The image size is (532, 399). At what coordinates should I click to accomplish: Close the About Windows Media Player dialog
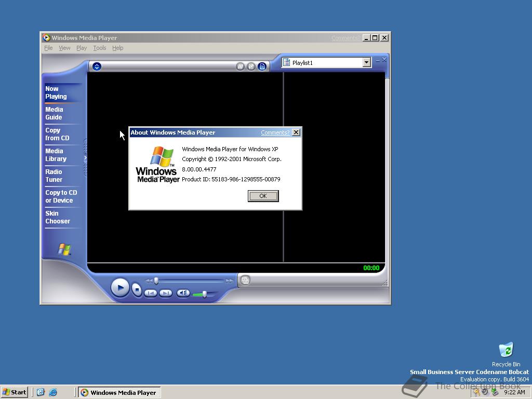coord(296,132)
